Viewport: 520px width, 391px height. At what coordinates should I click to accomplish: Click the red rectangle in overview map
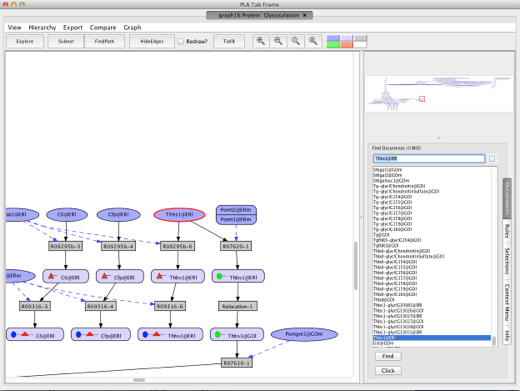(422, 99)
